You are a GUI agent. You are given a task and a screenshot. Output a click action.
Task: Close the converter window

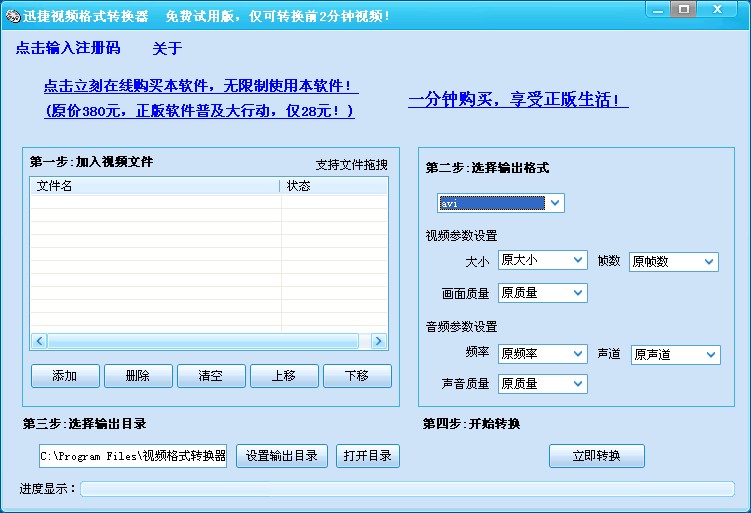click(717, 9)
